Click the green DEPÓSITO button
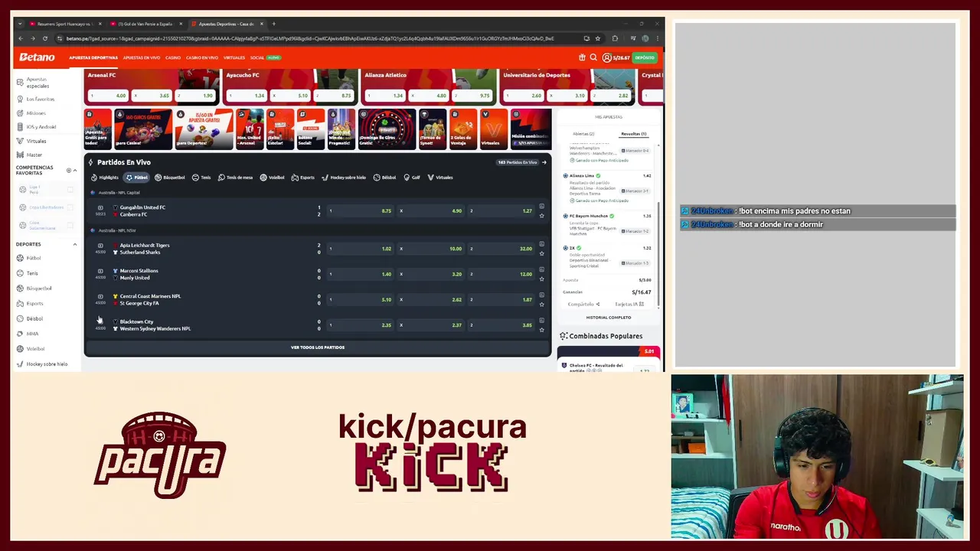This screenshot has height=551, width=980. point(645,57)
